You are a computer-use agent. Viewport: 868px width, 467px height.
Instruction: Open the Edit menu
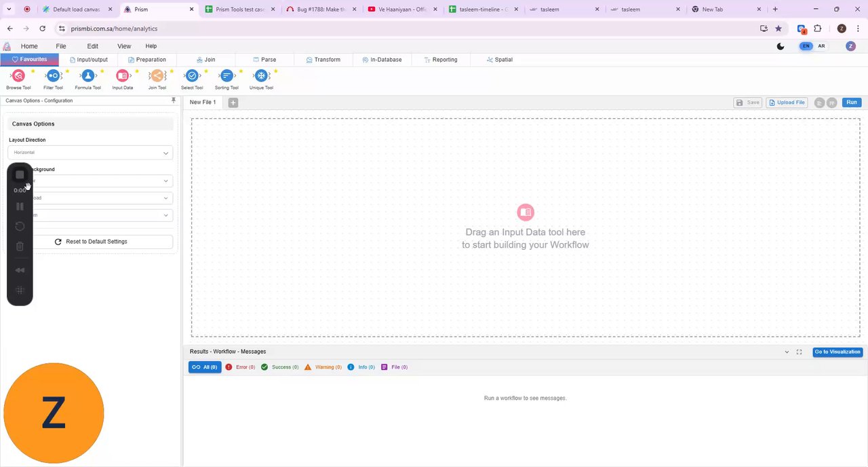(93, 46)
